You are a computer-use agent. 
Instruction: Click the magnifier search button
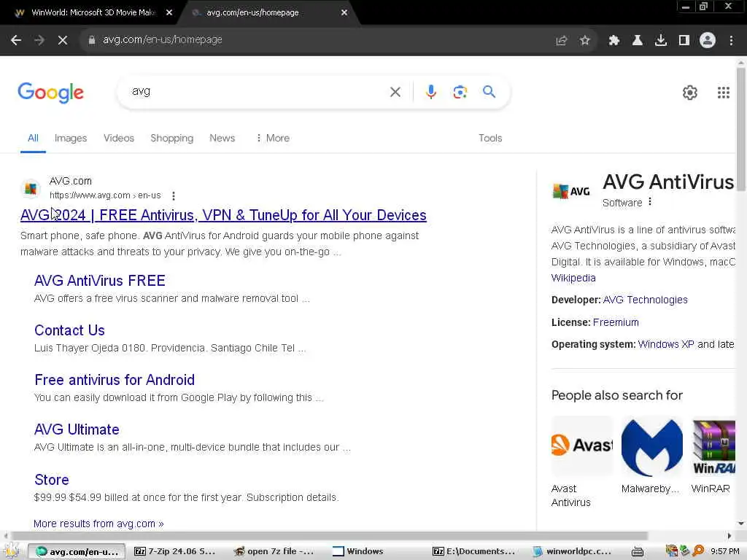tap(489, 91)
